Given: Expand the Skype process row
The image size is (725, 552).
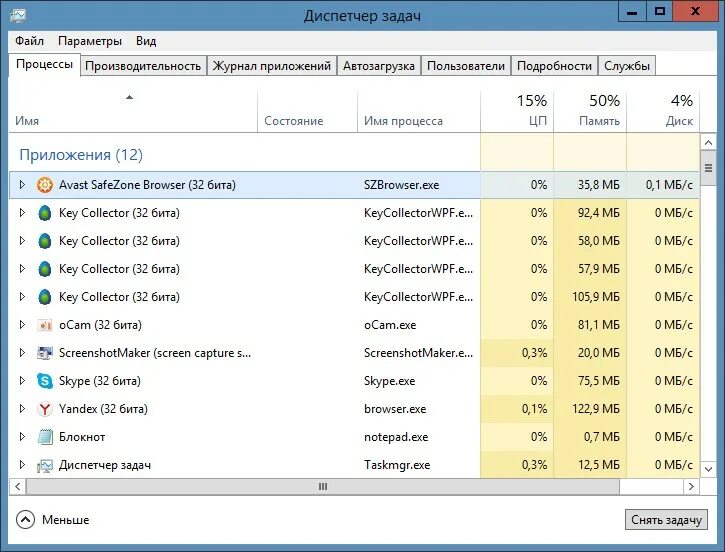Looking at the screenshot, I should [22, 381].
